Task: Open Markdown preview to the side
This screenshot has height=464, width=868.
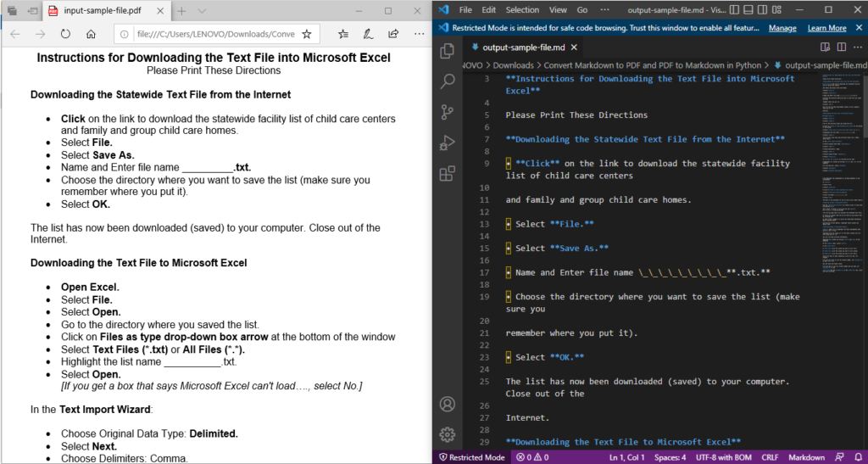Action: pos(826,48)
